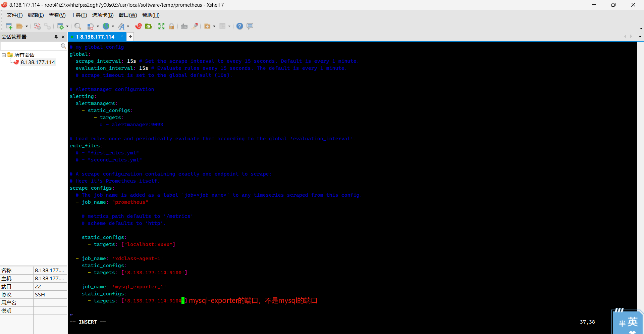
Task: Click the new folder plus icon
Action: (207, 26)
